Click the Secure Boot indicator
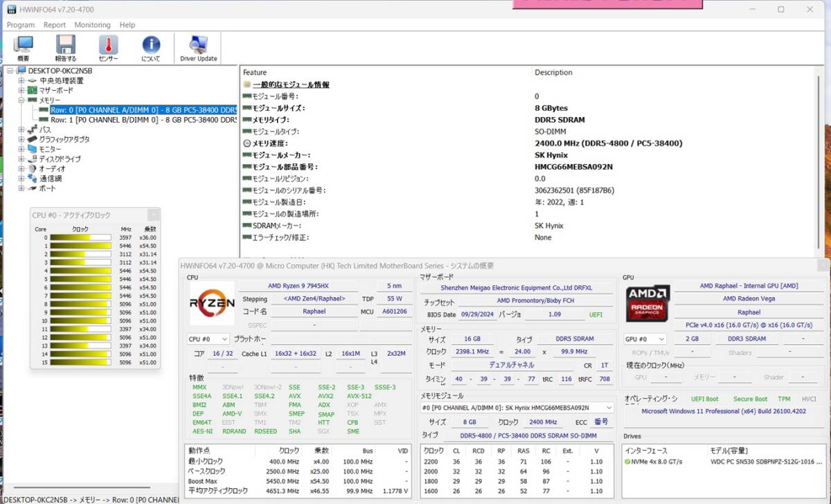This screenshot has width=831, height=504. point(751,399)
